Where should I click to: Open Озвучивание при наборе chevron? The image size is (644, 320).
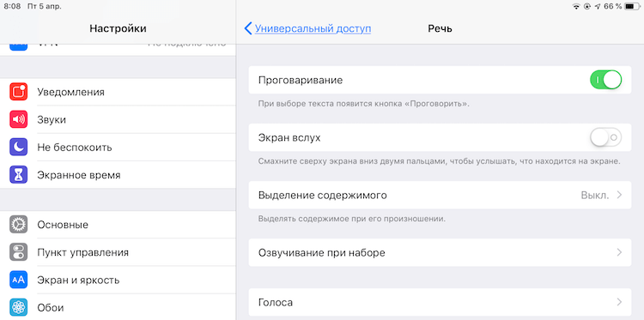click(x=619, y=253)
